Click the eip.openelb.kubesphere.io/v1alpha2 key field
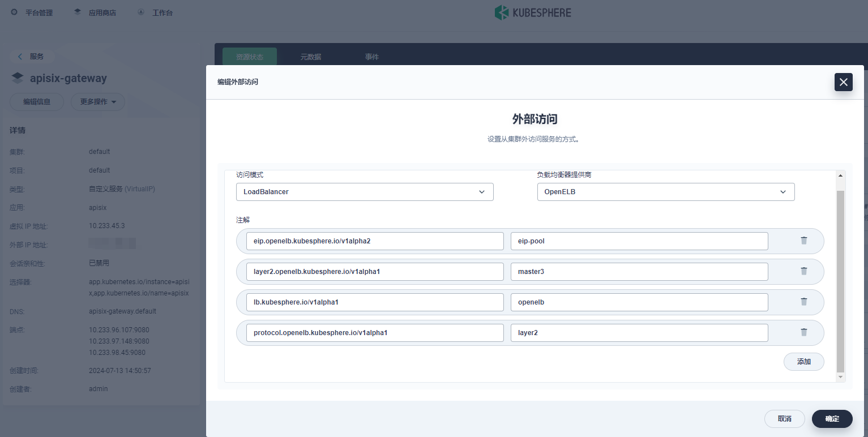Image resolution: width=868 pixels, height=437 pixels. 375,241
